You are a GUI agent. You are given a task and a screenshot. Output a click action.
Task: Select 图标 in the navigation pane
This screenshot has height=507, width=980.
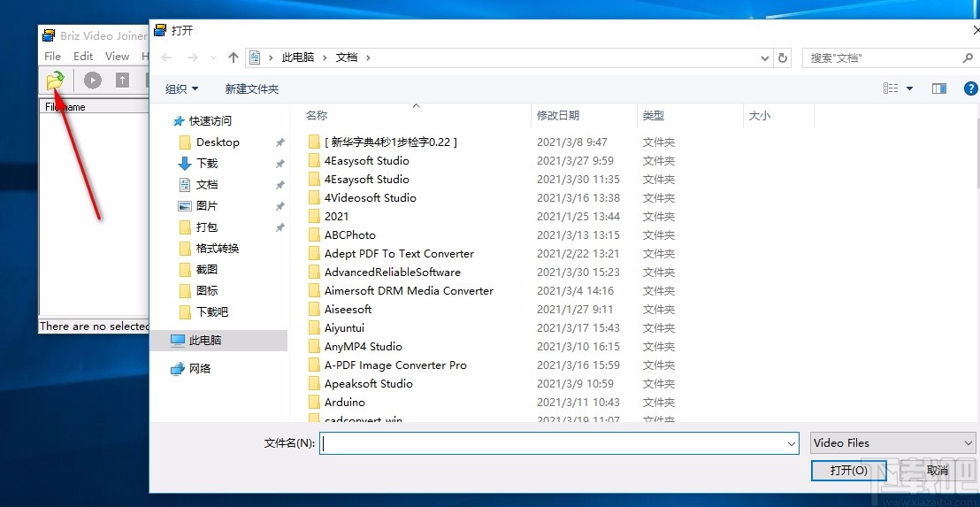[207, 291]
